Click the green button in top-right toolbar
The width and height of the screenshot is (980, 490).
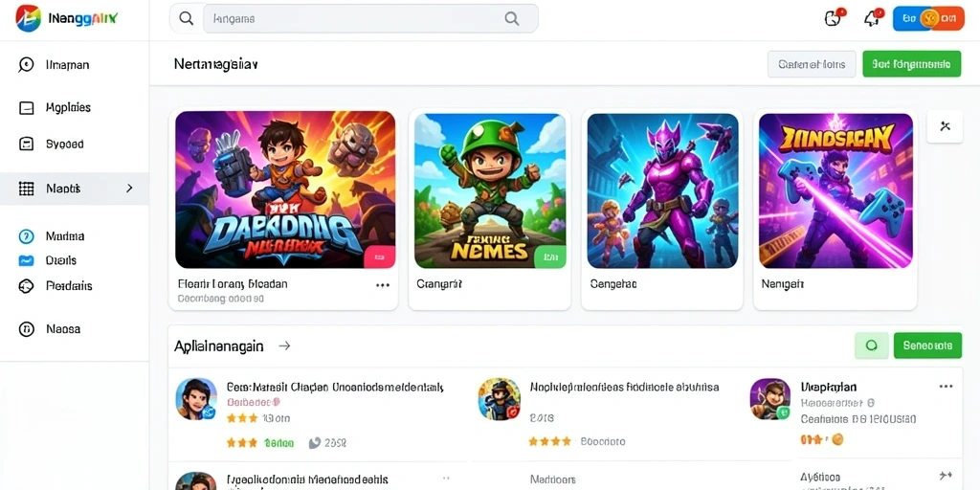(911, 64)
